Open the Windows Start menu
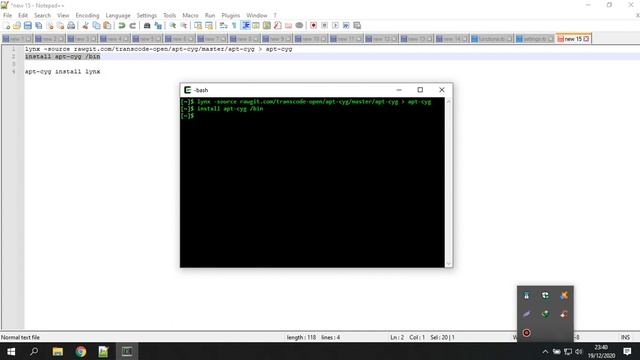This screenshot has width=640, height=360. pos(11,351)
